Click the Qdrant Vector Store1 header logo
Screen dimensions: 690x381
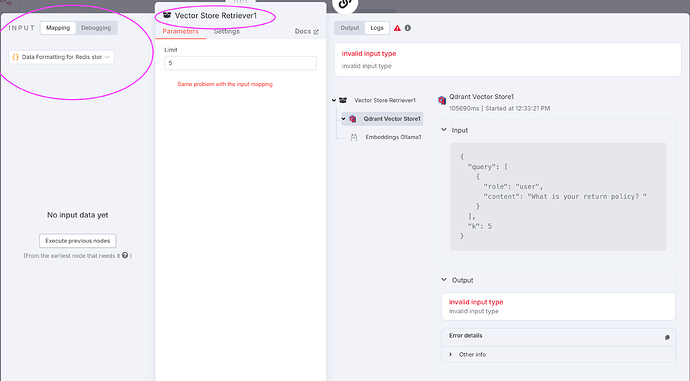coord(442,100)
